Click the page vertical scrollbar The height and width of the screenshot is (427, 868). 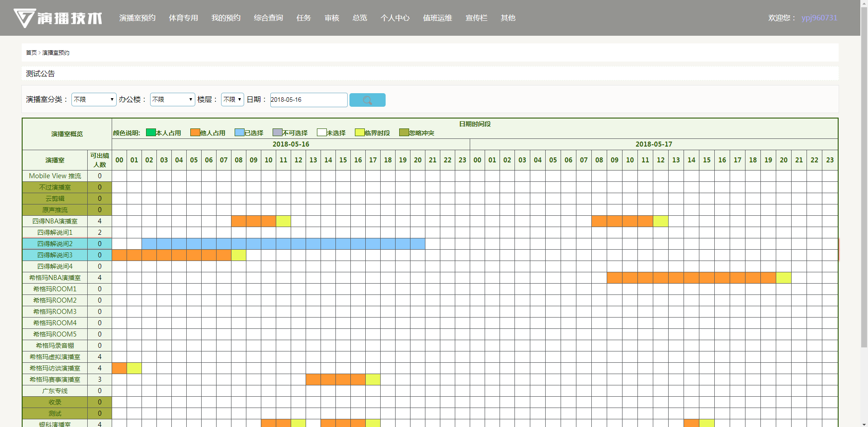[x=864, y=181]
